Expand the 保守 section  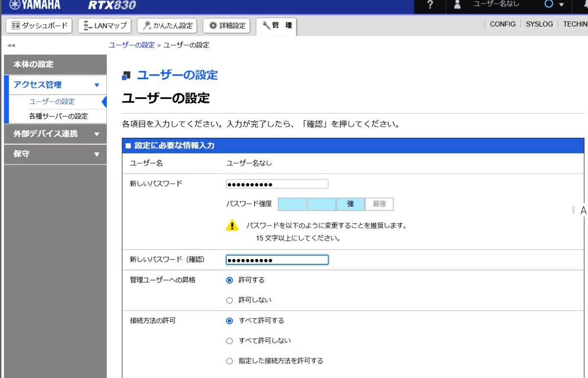55,153
